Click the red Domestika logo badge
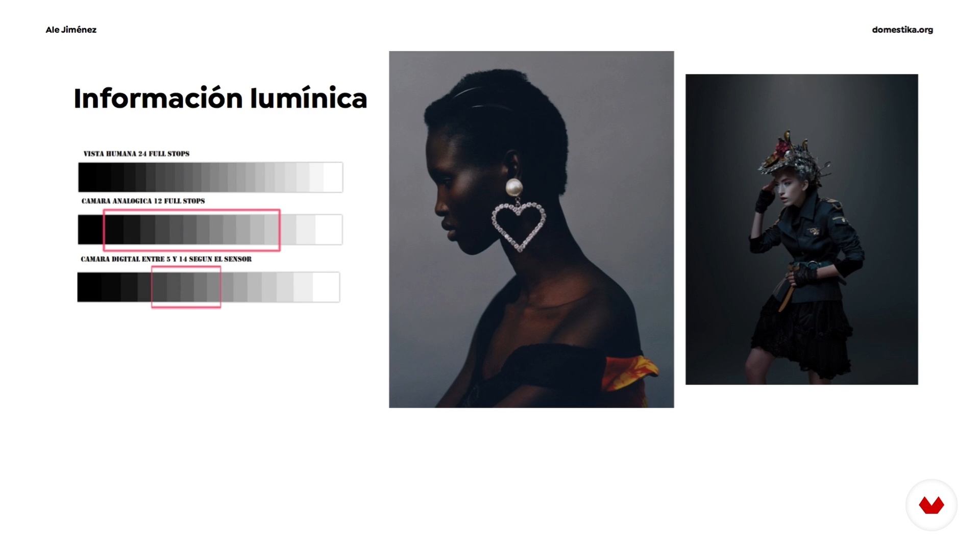The image size is (980, 551). pos(932,505)
